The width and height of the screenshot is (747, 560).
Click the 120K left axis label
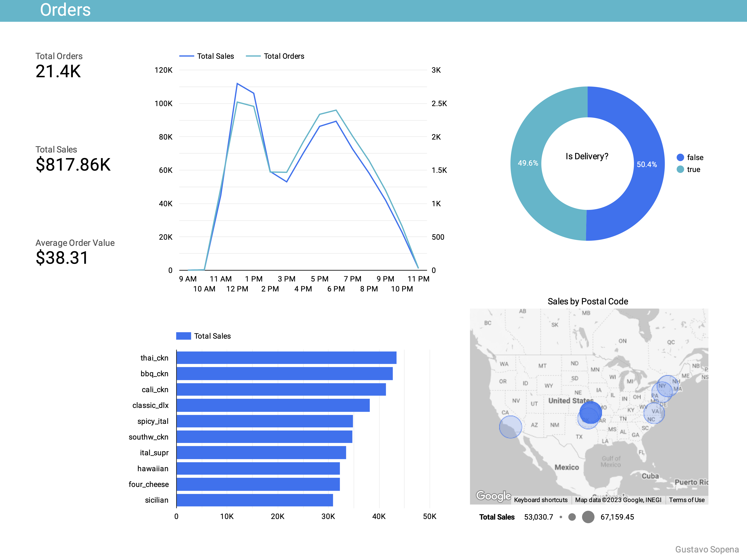click(164, 70)
